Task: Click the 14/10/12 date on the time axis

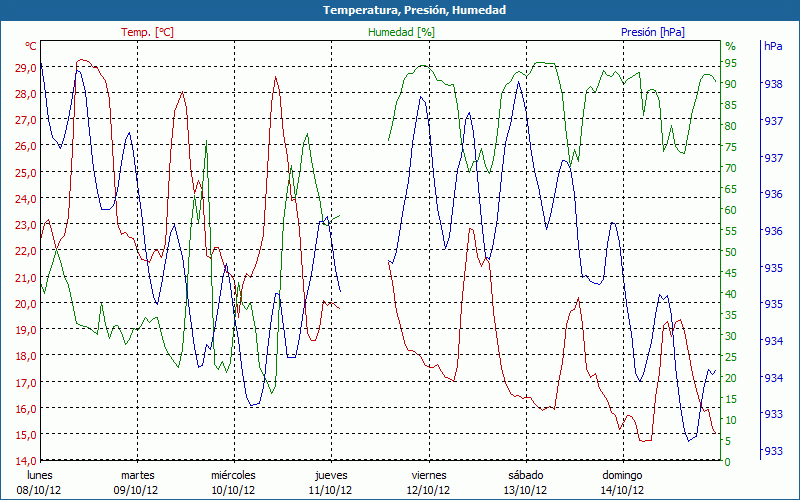Action: 622,490
